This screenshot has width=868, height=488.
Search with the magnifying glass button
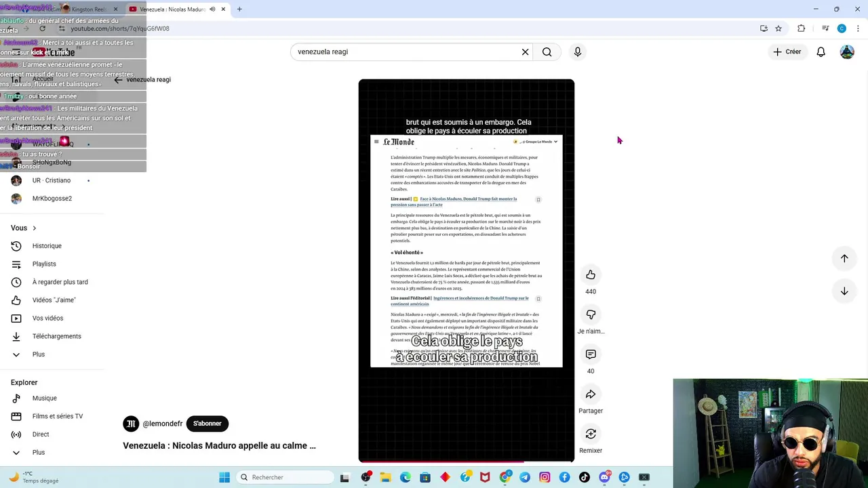(547, 52)
